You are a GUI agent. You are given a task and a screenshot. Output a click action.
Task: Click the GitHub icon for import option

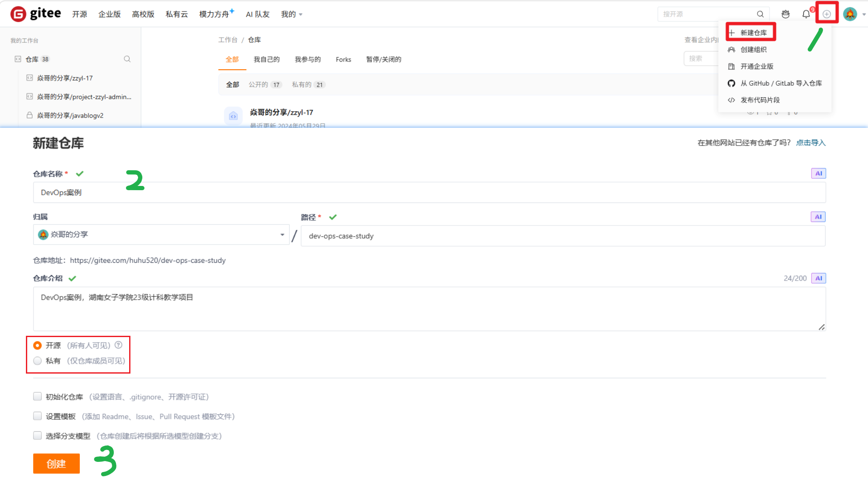pyautogui.click(x=731, y=83)
